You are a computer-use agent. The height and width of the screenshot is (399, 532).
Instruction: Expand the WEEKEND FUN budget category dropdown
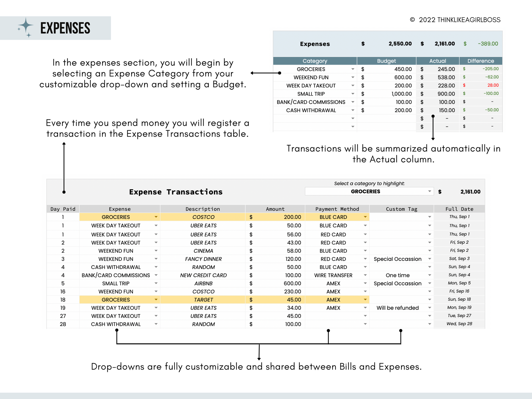353,77
